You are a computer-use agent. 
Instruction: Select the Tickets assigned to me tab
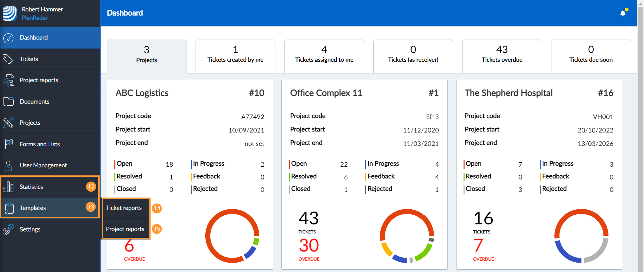[324, 56]
